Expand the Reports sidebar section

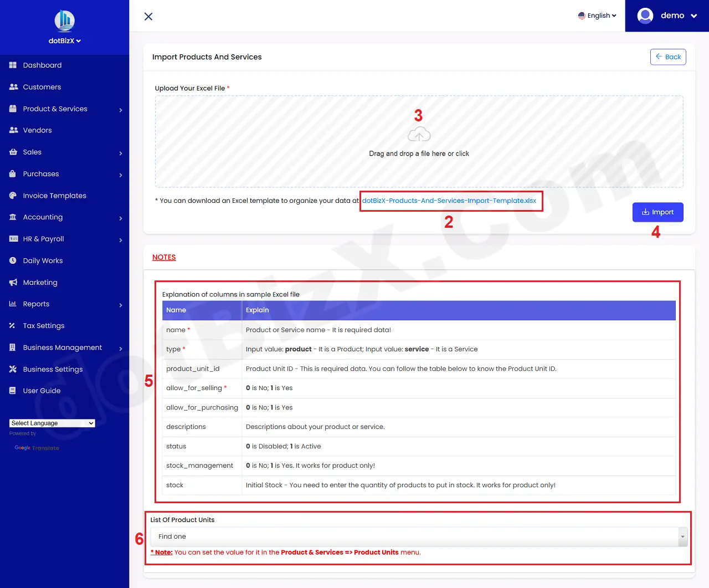tap(121, 304)
